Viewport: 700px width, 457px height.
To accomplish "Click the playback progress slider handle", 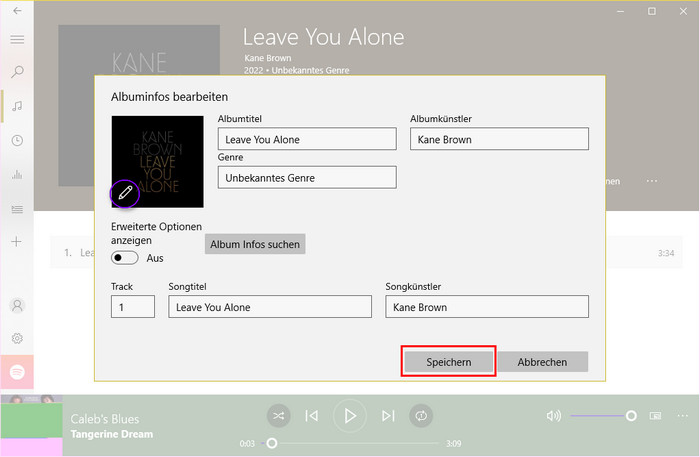I will [x=271, y=443].
